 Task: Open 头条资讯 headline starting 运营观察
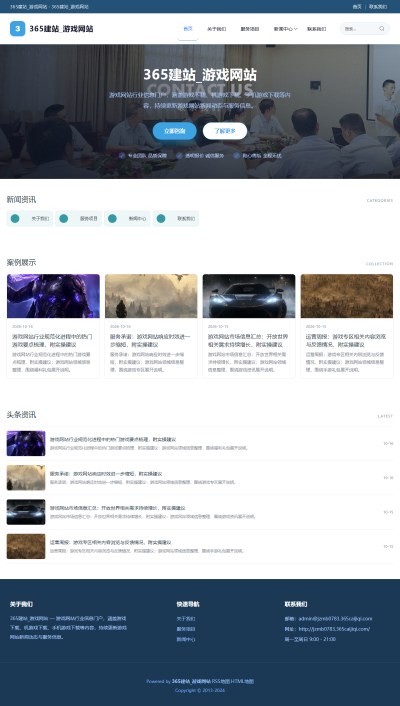click(110, 543)
